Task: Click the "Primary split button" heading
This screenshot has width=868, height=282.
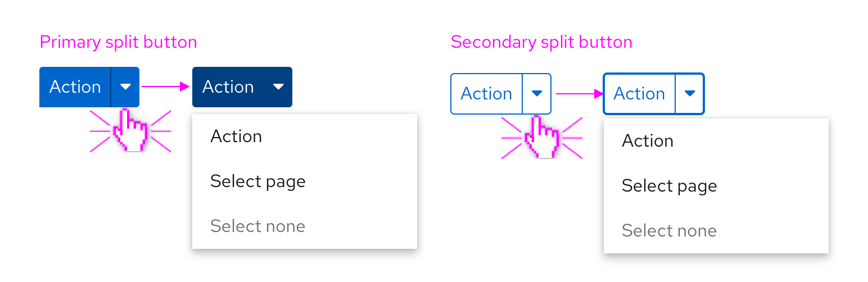Action: coord(119,42)
